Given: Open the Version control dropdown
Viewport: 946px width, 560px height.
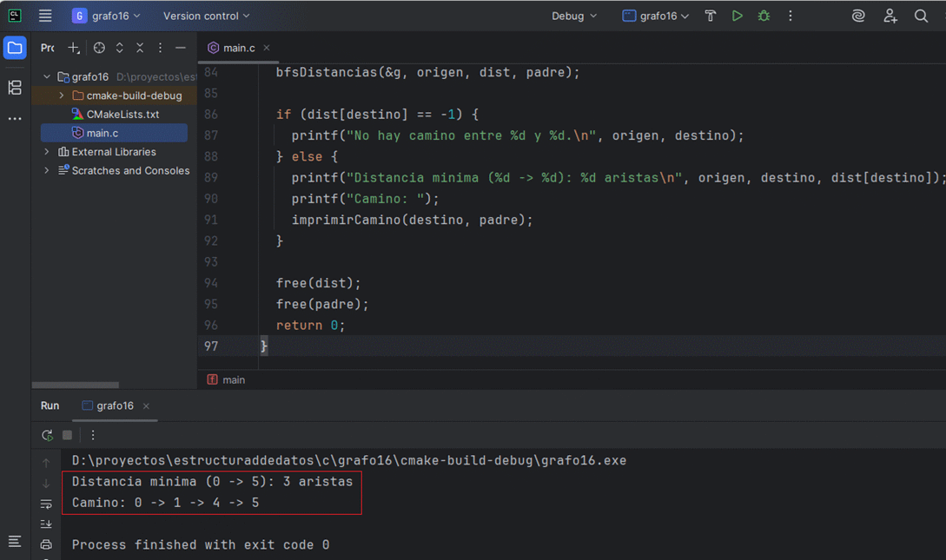Looking at the screenshot, I should click(206, 16).
